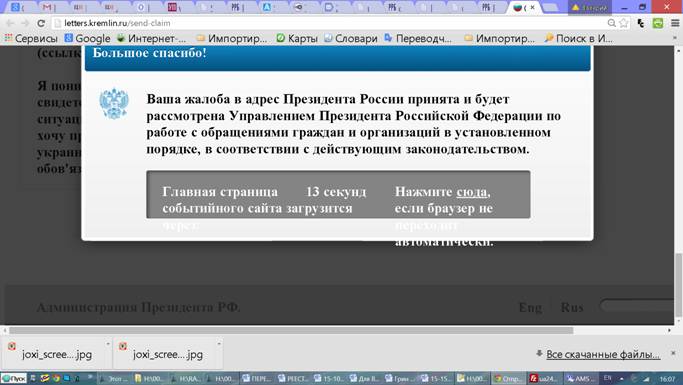Screen dimensions: 683x385
Task: Open the Chrome hamburger menu
Action: pos(675,23)
